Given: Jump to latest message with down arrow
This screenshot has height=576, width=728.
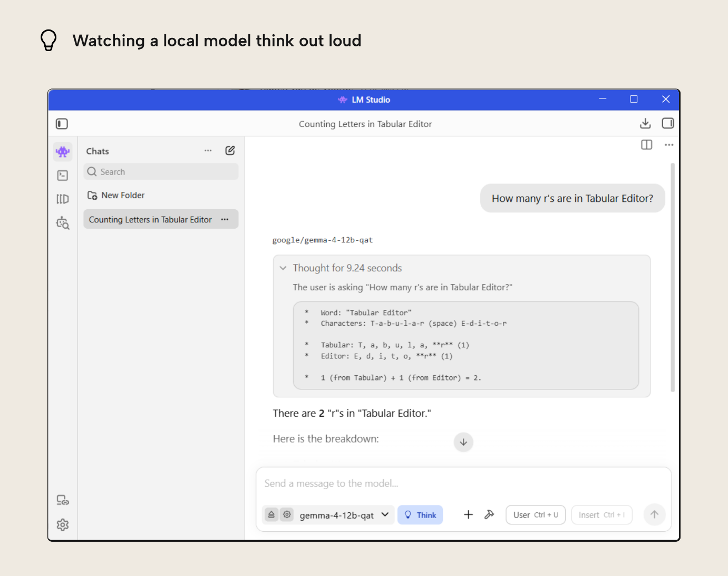Looking at the screenshot, I should (463, 442).
